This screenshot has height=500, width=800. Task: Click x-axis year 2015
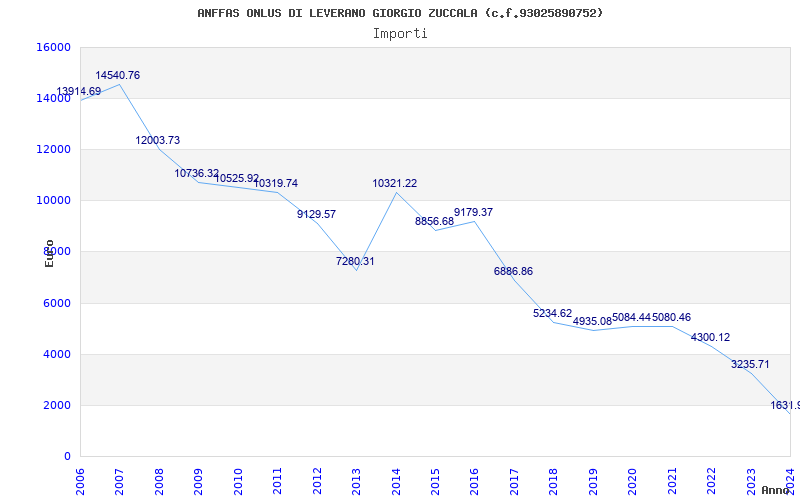click(435, 480)
